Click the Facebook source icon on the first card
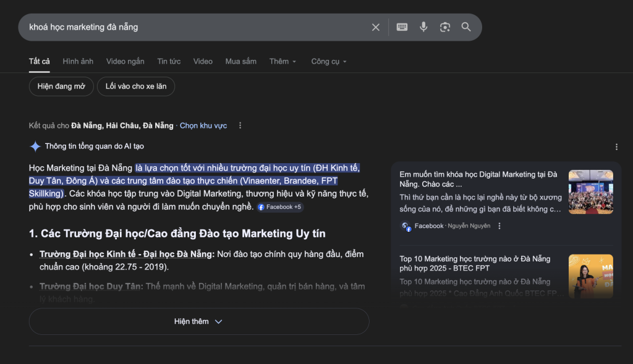 point(406,226)
